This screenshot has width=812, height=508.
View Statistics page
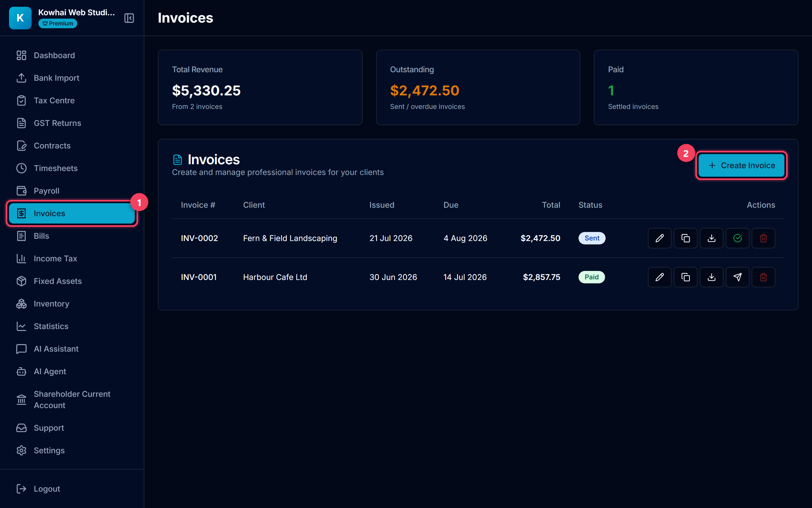pos(72,326)
